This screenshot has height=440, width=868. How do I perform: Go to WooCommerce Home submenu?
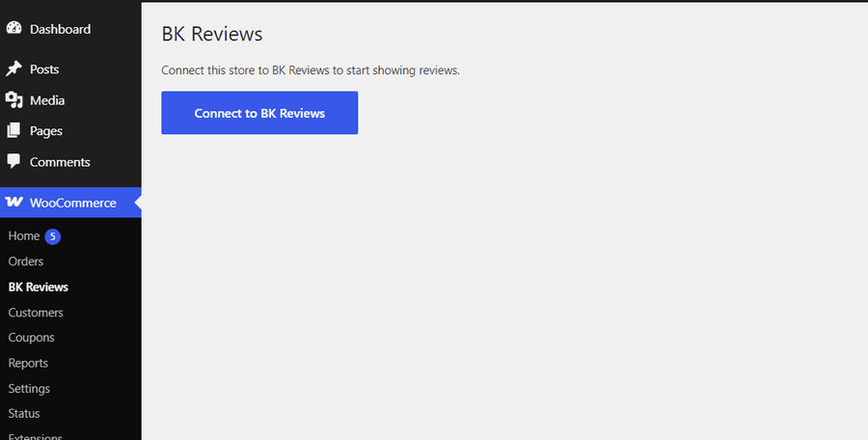24,236
